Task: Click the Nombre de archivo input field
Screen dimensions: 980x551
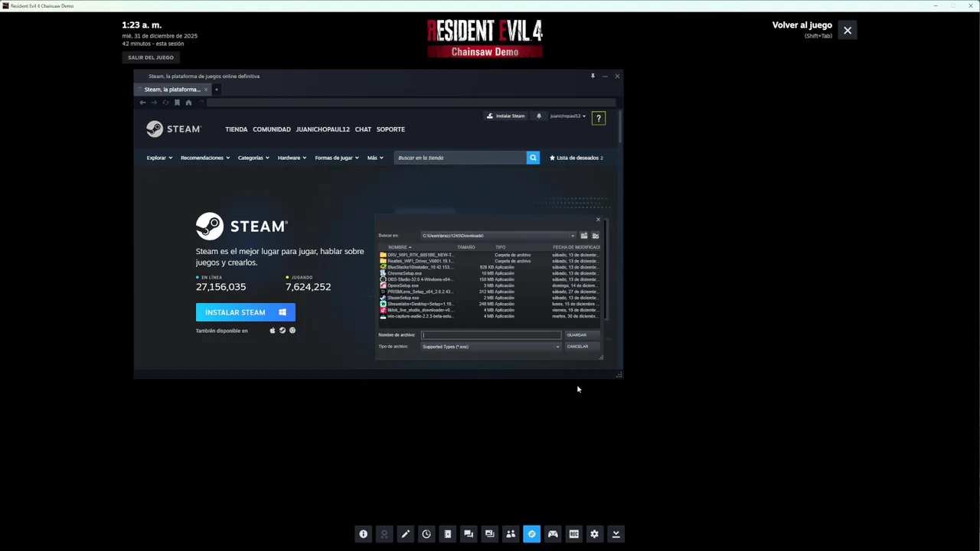Action: coord(492,335)
